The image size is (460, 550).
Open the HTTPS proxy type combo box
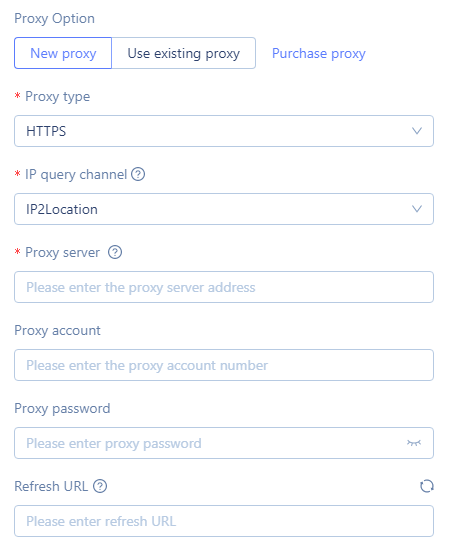pyautogui.click(x=224, y=131)
